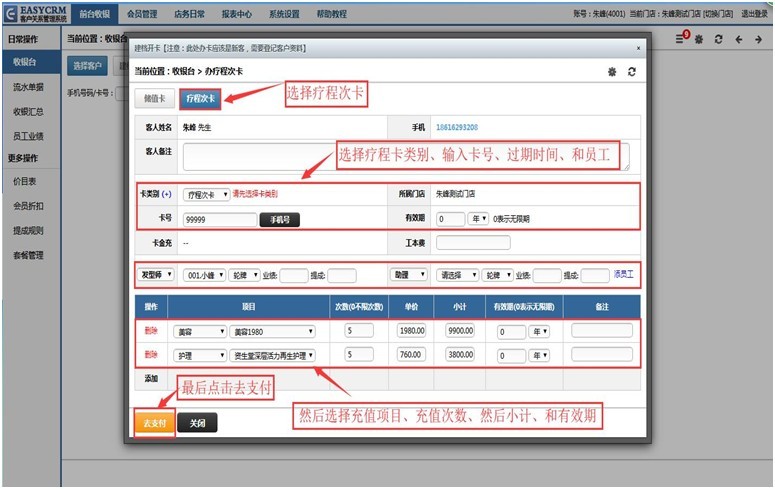Open the 系统设置 top menu
775x489 pixels.
point(284,14)
